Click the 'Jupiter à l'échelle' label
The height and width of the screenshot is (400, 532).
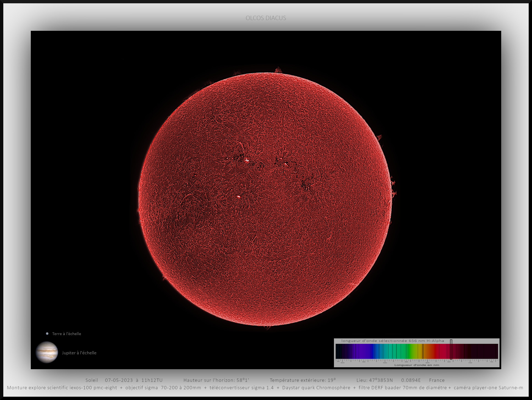(79, 353)
